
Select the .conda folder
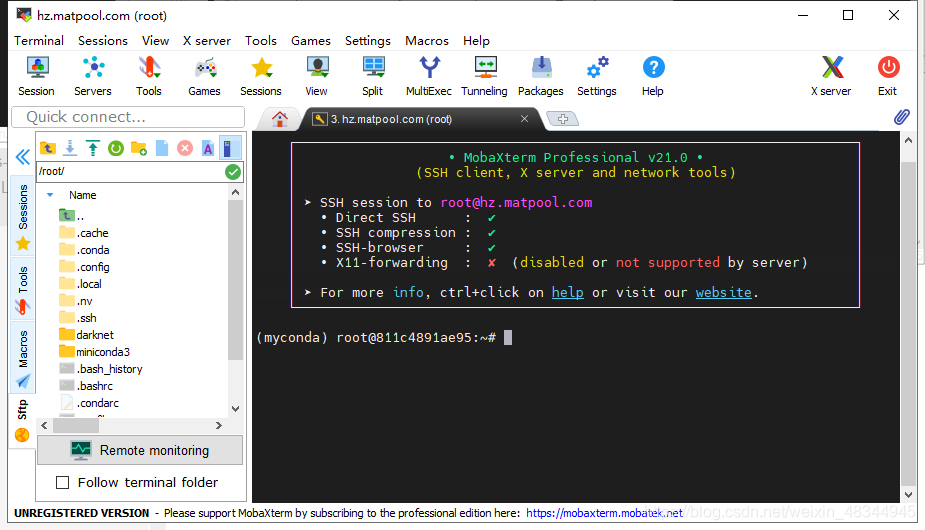pos(84,250)
